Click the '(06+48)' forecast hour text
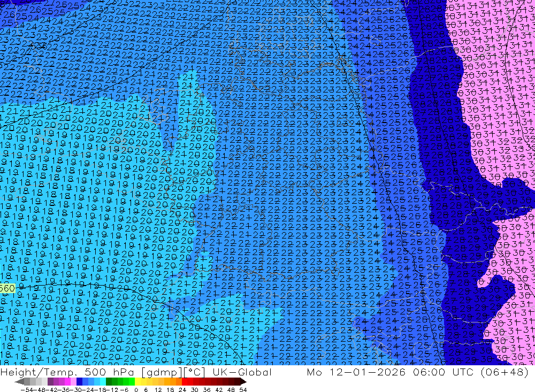This screenshot has height=392, width=535. tap(505, 372)
